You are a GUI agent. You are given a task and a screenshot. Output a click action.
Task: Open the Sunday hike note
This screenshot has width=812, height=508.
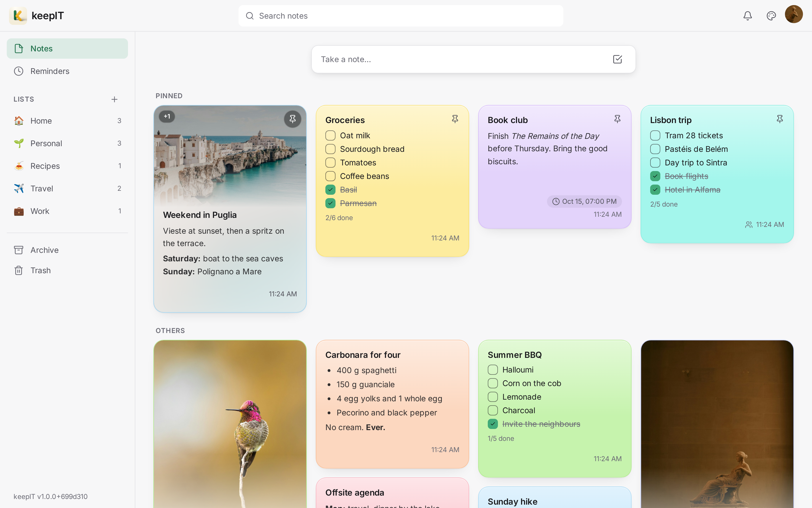pos(555,498)
